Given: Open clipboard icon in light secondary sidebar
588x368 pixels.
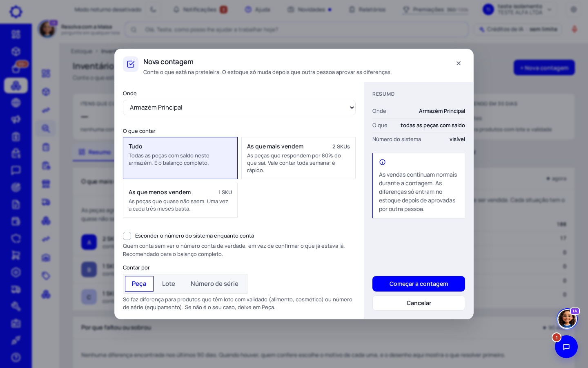Looking at the screenshot, I should pos(46,147).
